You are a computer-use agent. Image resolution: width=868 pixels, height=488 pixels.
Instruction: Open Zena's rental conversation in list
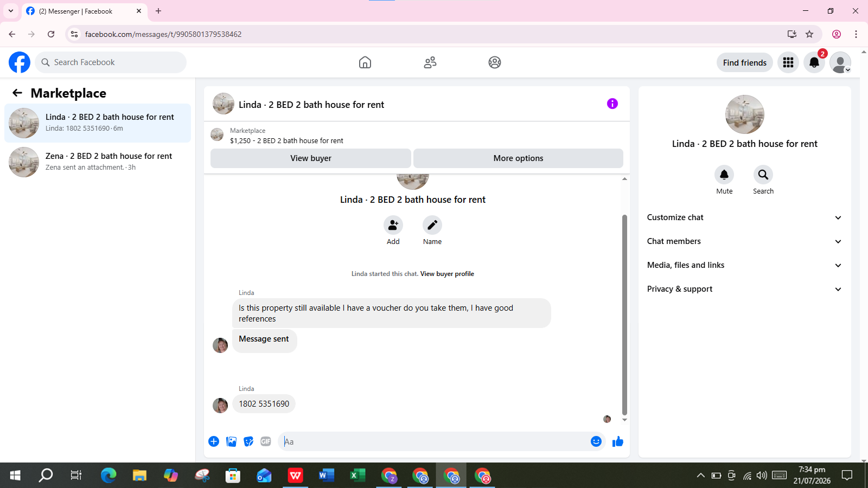coord(98,162)
